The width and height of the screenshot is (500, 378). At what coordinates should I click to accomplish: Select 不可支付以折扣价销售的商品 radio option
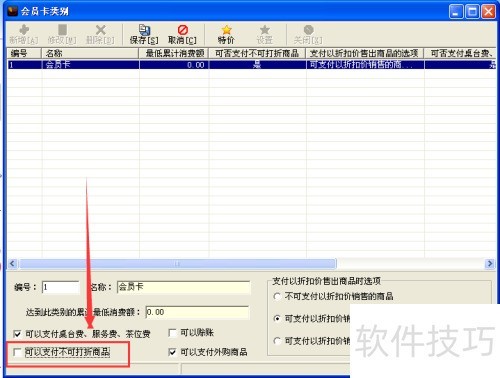pos(277,296)
